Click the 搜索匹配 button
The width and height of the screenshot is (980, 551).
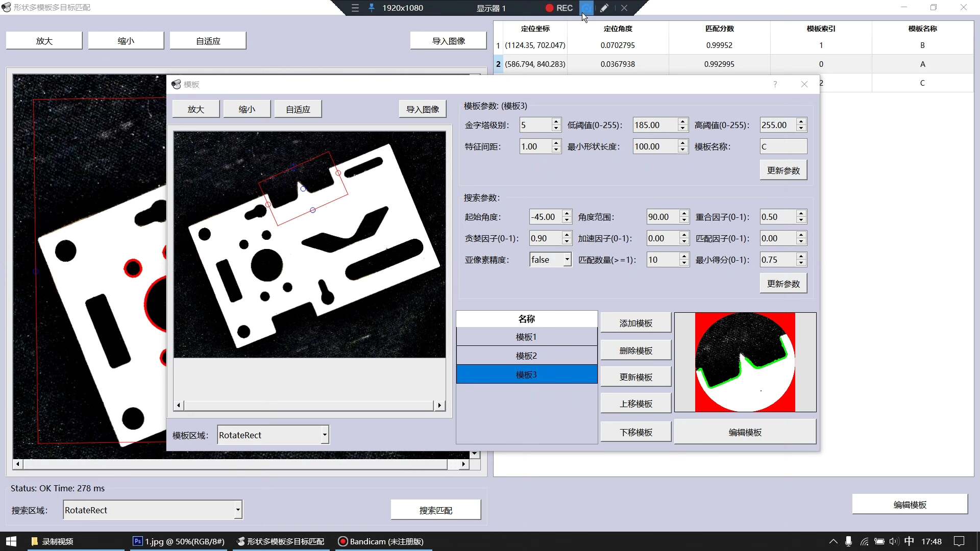coord(435,510)
